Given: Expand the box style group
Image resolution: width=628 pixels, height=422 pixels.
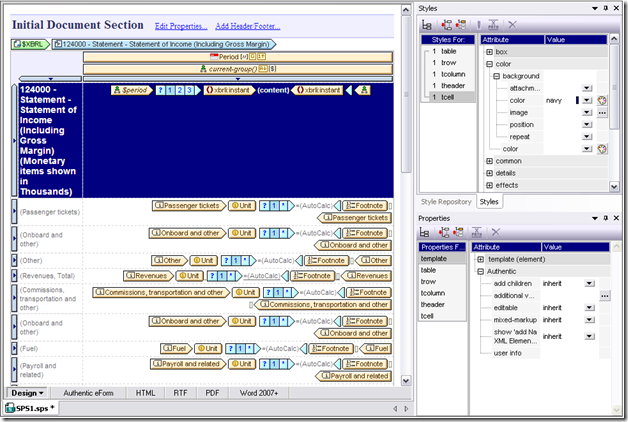Looking at the screenshot, I should point(489,52).
